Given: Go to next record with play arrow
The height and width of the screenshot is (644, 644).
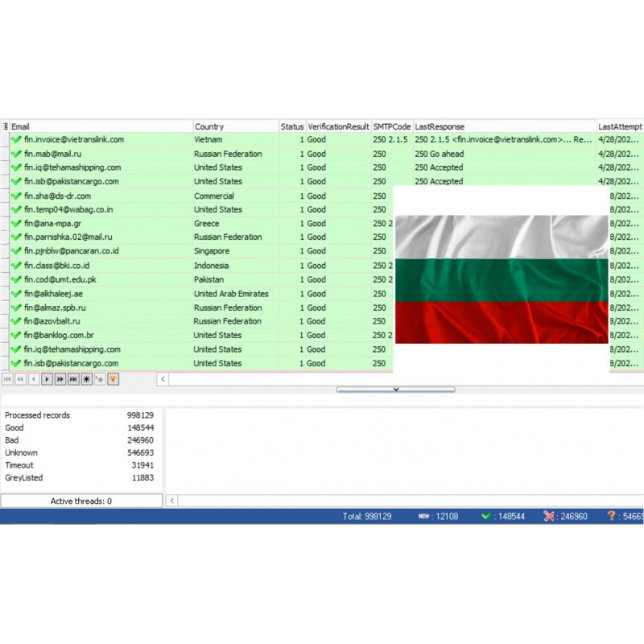Looking at the screenshot, I should 47,379.
